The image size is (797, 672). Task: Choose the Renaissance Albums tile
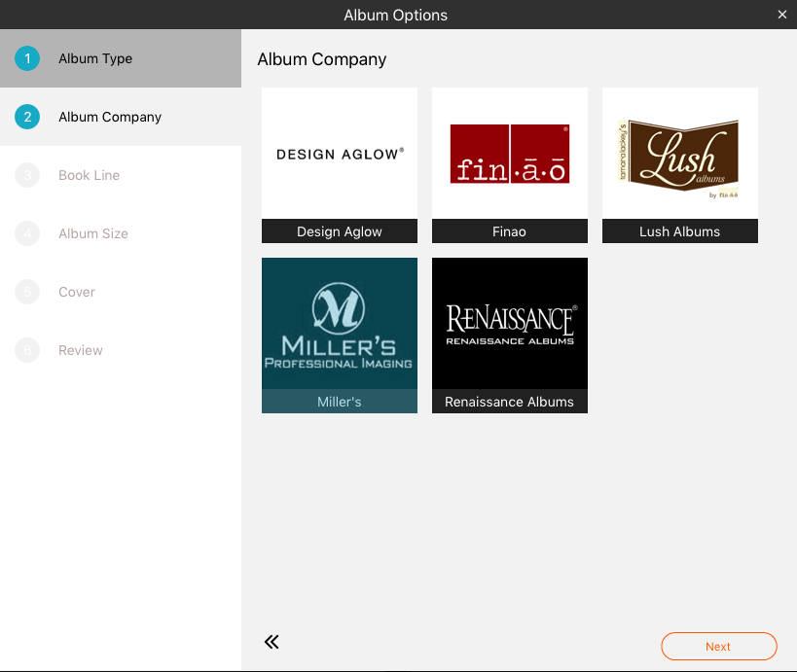coord(510,336)
